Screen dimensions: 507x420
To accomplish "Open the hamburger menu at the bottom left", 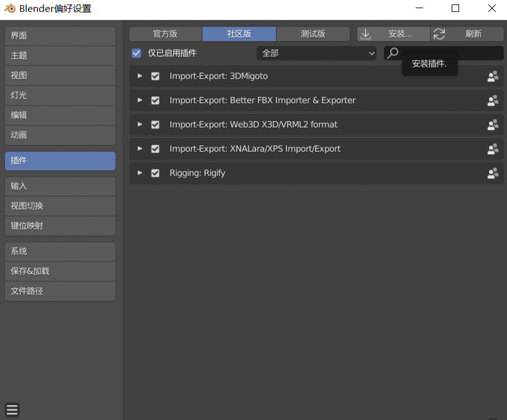I will [x=12, y=409].
